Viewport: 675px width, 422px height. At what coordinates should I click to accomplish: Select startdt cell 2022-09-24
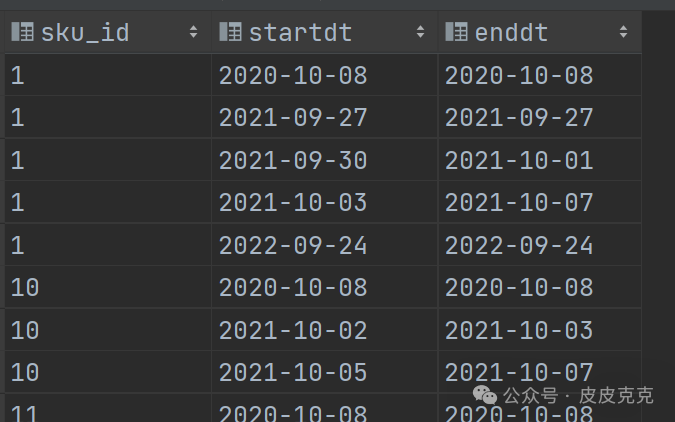click(x=325, y=245)
